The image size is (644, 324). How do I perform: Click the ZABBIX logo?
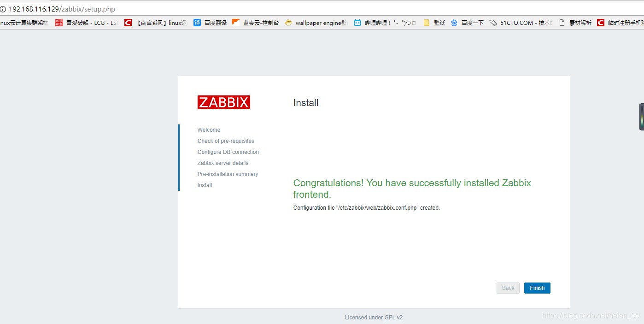[x=224, y=102]
